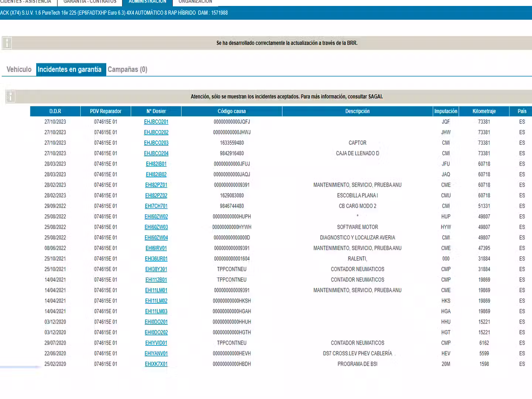Click the cause code 9842916480
Image resolution: width=532 pixels, height=399 pixels.
[232, 153]
